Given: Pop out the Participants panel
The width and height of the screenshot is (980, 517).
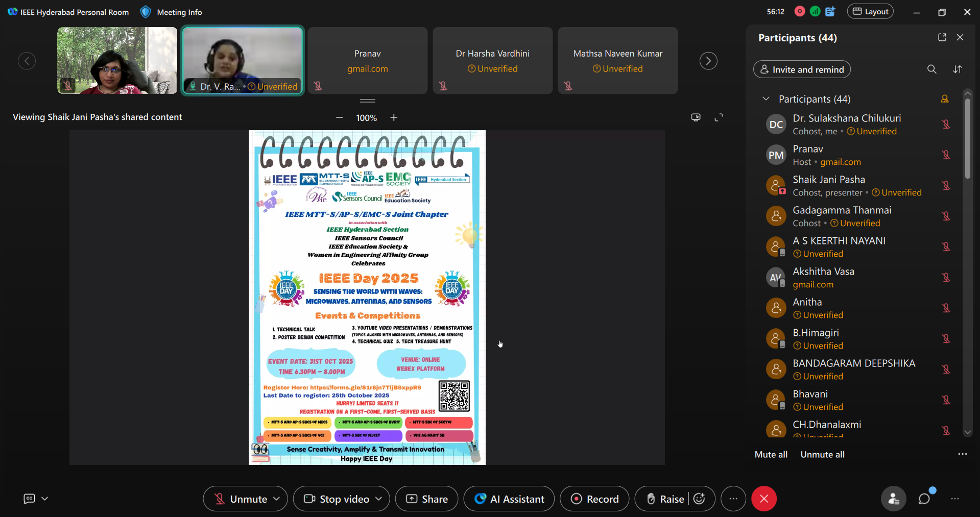Looking at the screenshot, I should point(942,37).
